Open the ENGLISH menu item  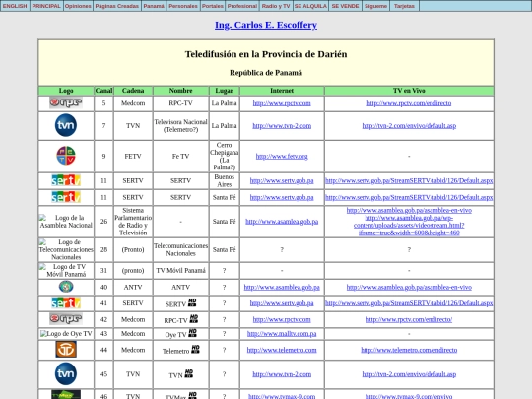[x=15, y=6]
